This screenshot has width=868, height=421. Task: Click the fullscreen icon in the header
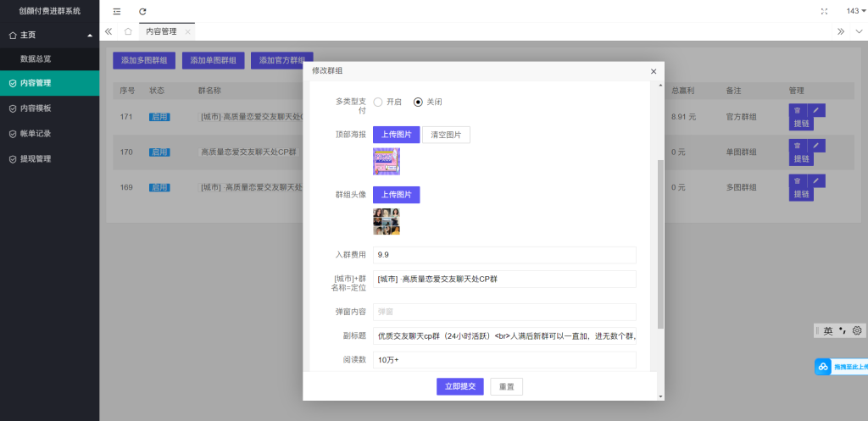[x=824, y=11]
